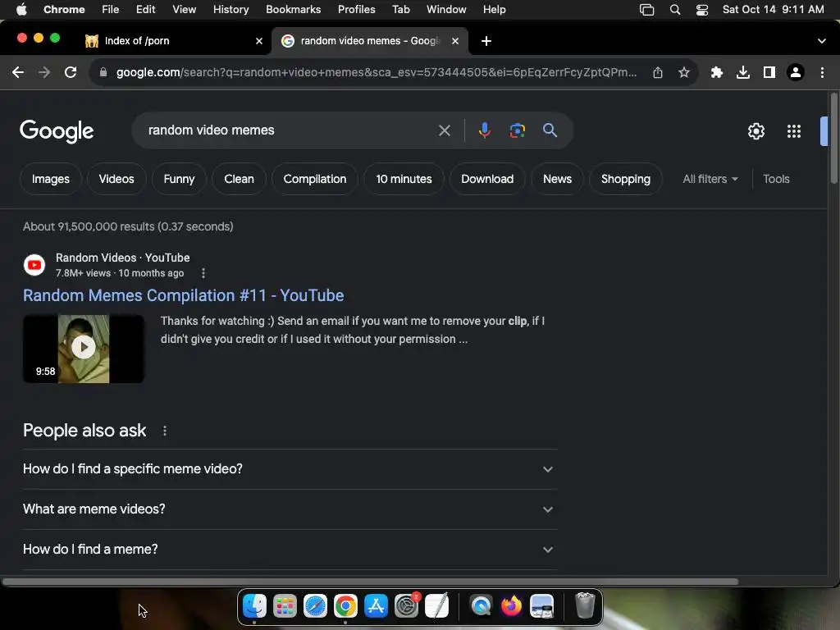The width and height of the screenshot is (840, 630).
Task: Filter results by Images
Action: pos(50,179)
